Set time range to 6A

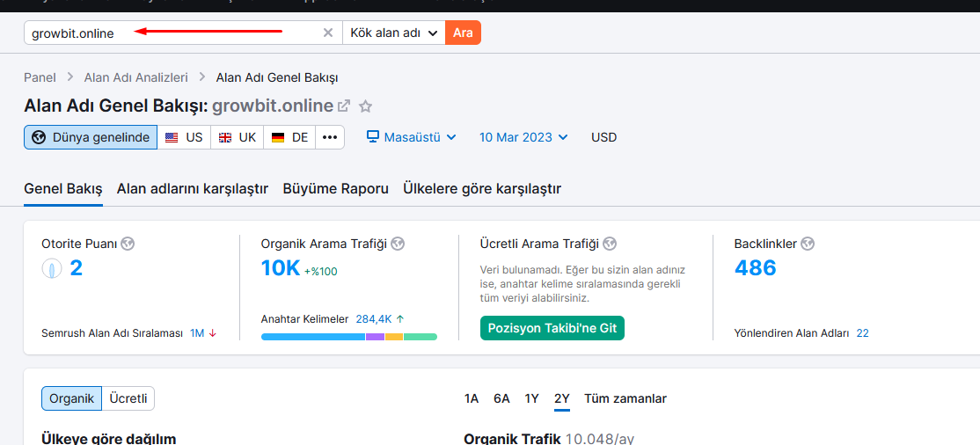click(x=501, y=398)
